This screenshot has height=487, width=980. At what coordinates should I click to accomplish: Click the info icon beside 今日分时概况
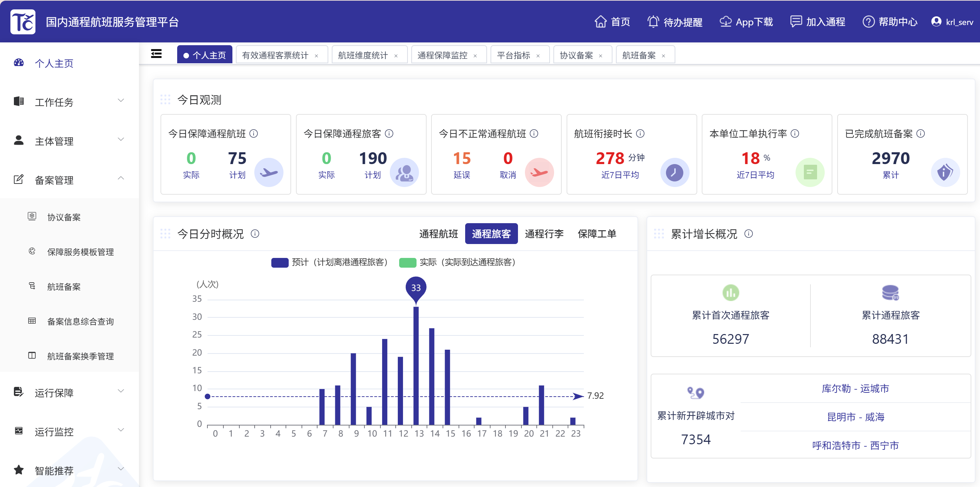pyautogui.click(x=255, y=234)
